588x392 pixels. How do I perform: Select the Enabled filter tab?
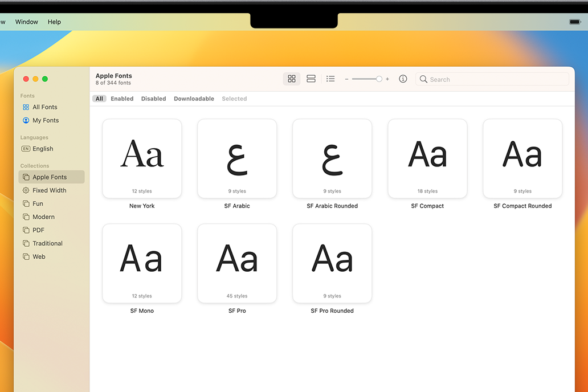coord(122,99)
